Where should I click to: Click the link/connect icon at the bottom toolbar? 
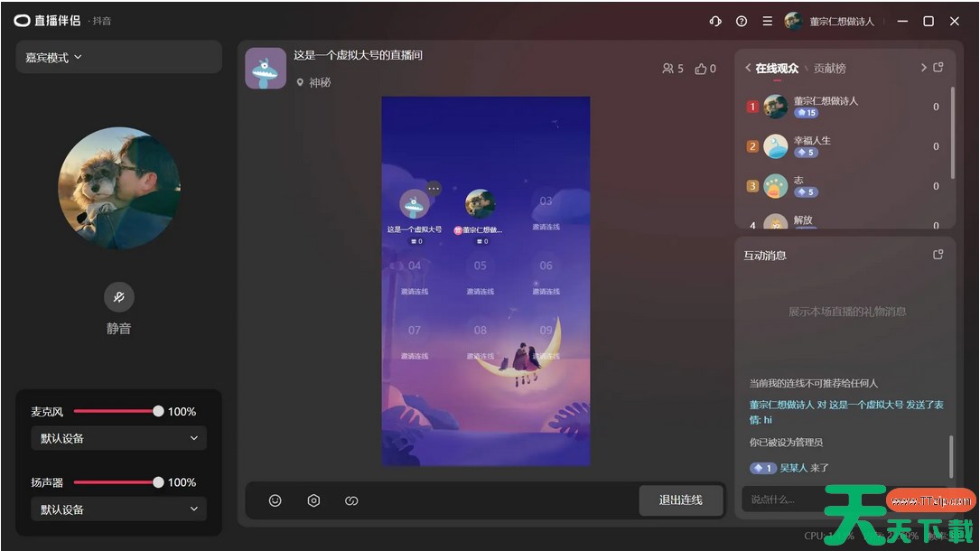[350, 500]
